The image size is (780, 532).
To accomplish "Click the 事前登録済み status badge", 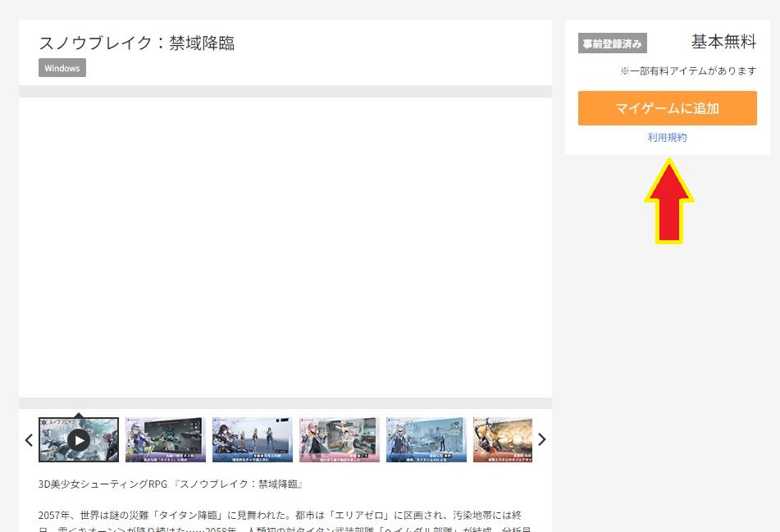I will pos(612,43).
